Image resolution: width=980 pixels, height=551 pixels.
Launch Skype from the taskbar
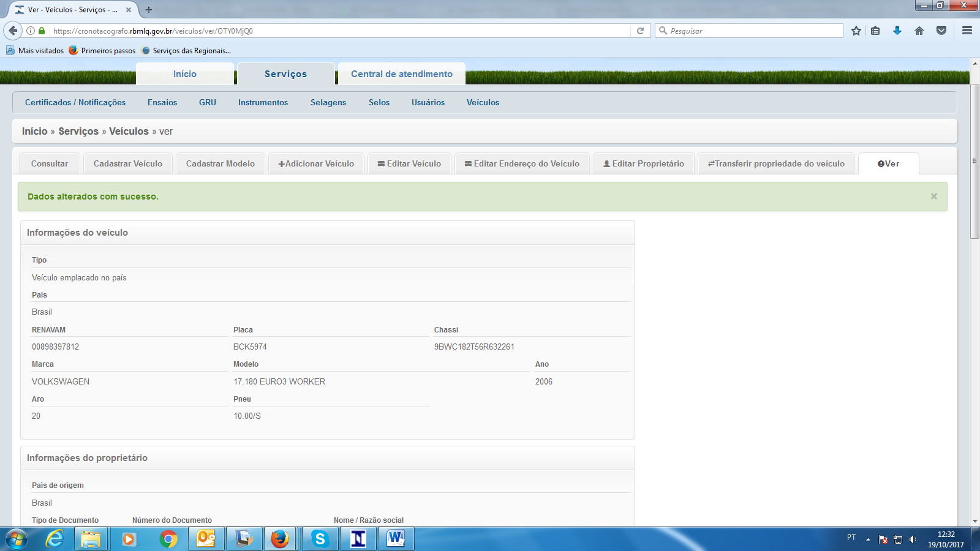point(320,539)
